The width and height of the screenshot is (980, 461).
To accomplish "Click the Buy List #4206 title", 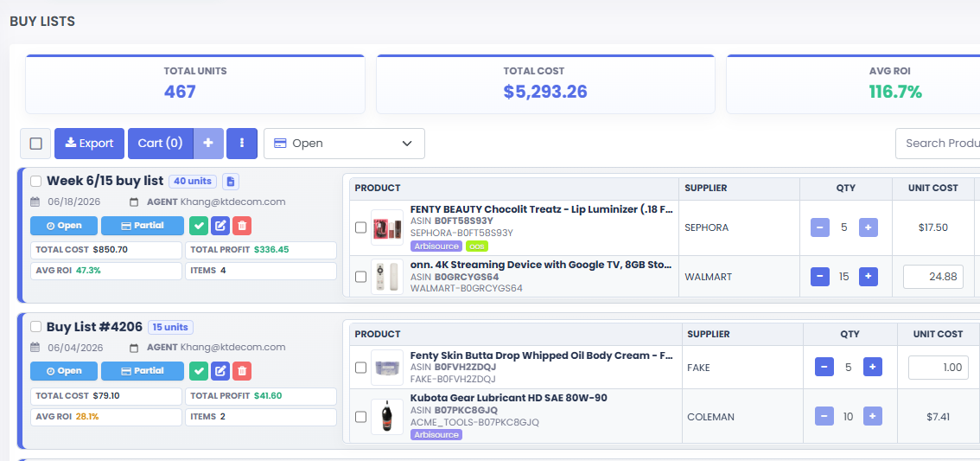I will (94, 327).
